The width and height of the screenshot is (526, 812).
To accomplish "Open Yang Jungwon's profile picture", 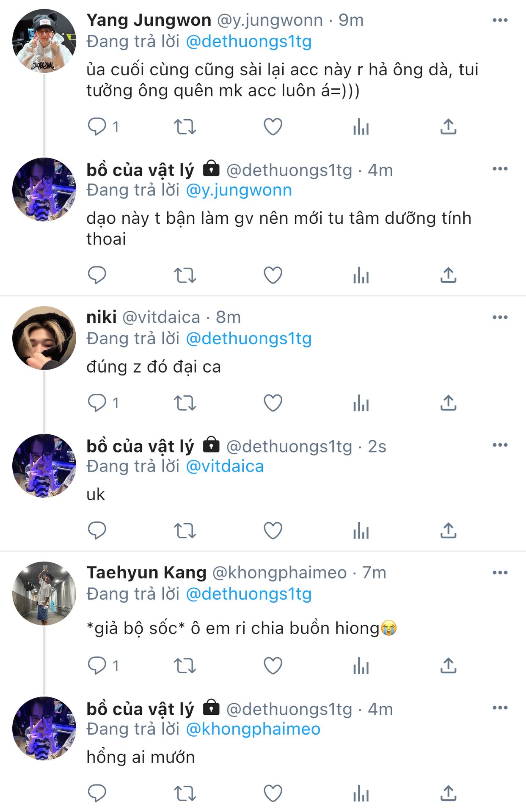I will pos(44,41).
